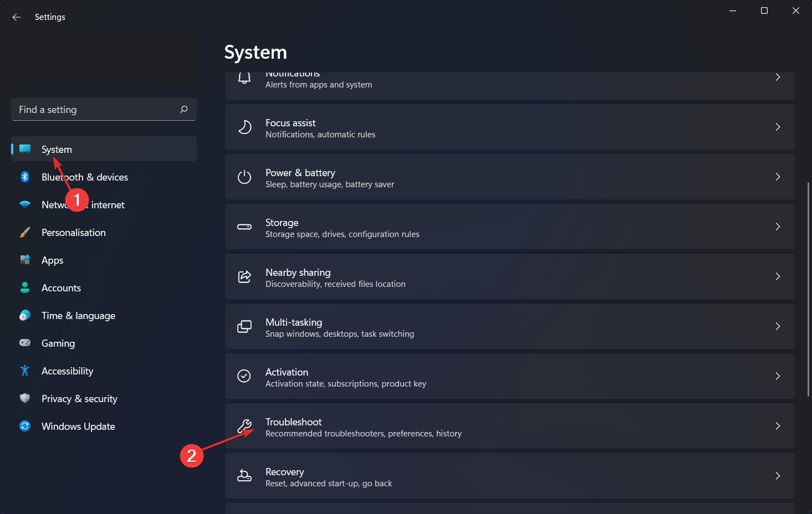Image resolution: width=812 pixels, height=514 pixels.
Task: Click the chevron on the Recovery row
Action: pos(778,476)
